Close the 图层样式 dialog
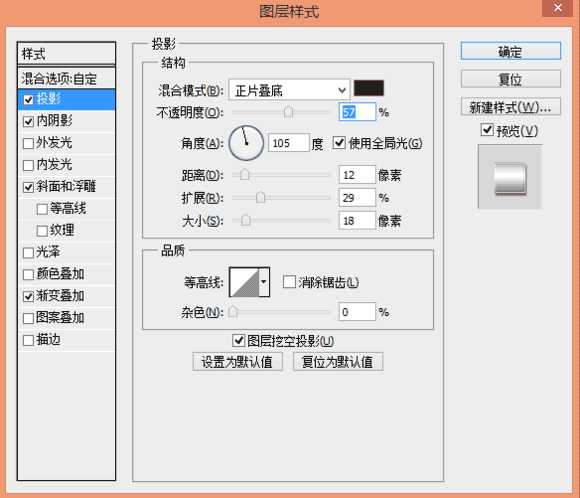Image resolution: width=580 pixels, height=498 pixels. coord(558,8)
